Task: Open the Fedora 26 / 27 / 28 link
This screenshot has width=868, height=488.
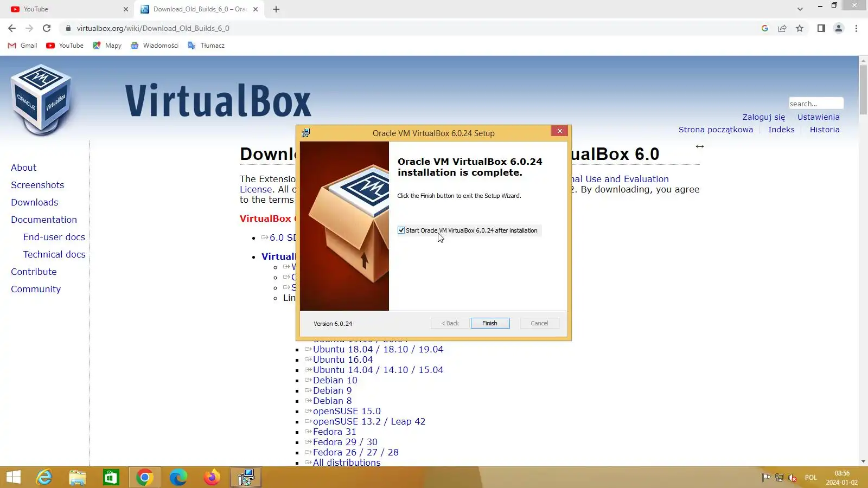Action: click(x=356, y=453)
